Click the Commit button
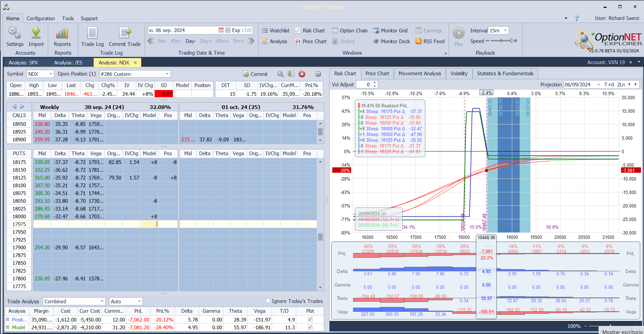The image size is (644, 334). (x=255, y=74)
